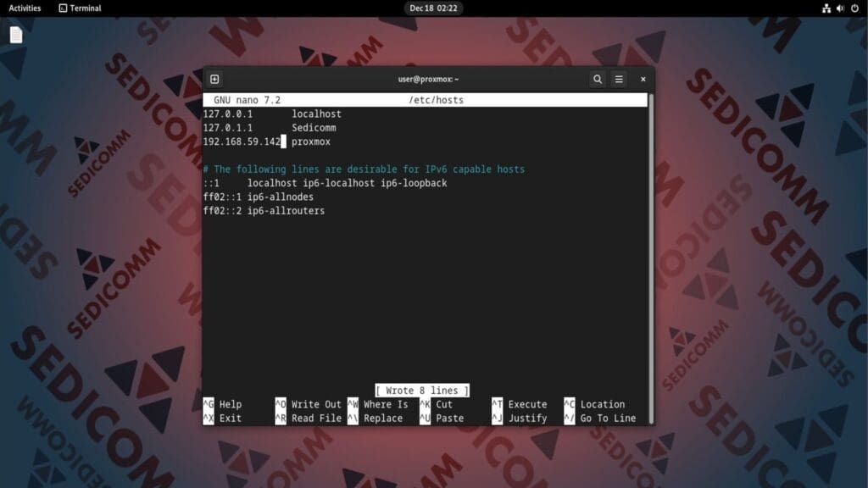Open the terminal hamburger menu

[620, 79]
